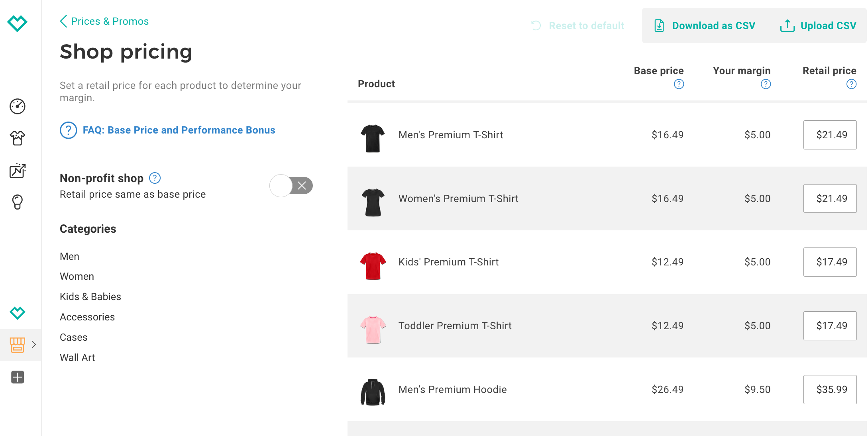Click Upload CSV button
868x436 pixels.
pos(818,26)
